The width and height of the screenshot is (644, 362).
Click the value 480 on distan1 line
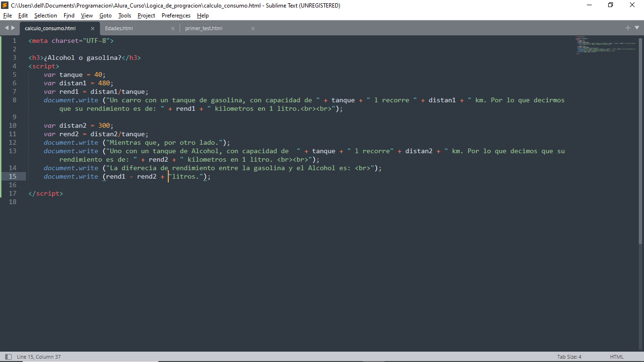(104, 83)
